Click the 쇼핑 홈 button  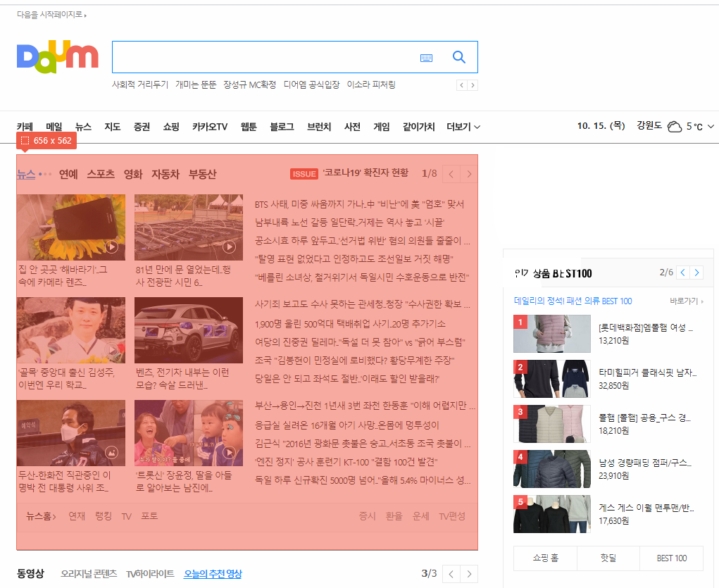(545, 558)
